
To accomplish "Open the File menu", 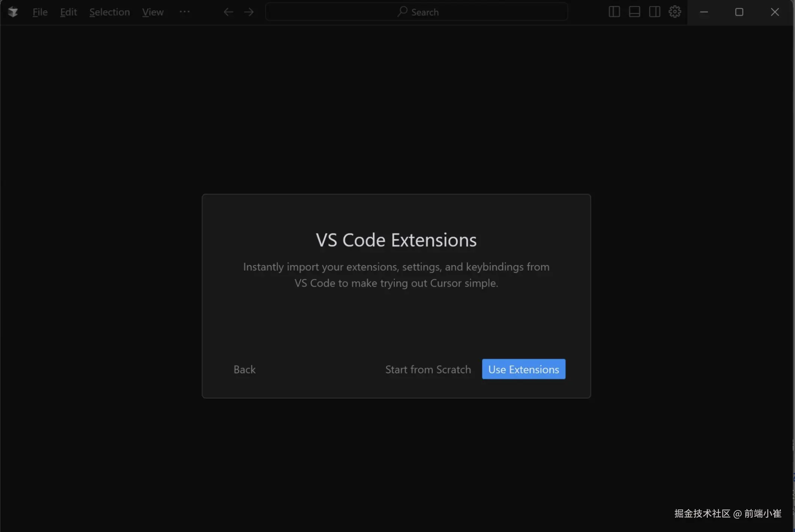I will 40,12.
